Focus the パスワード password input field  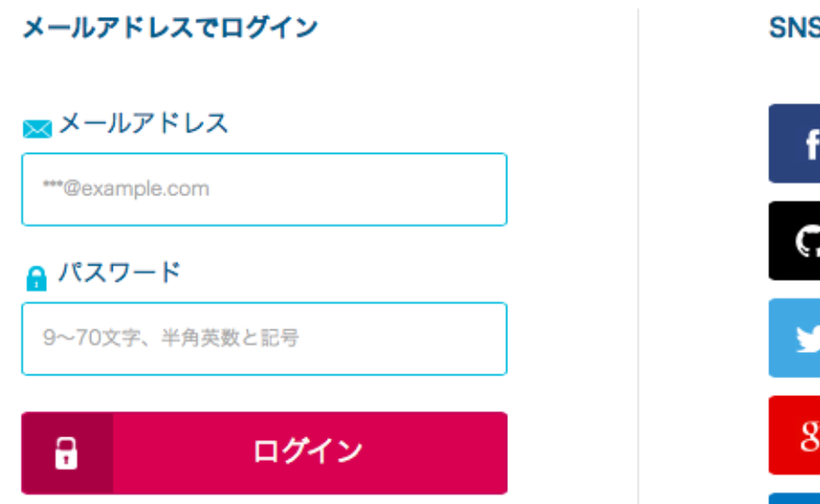tap(264, 339)
